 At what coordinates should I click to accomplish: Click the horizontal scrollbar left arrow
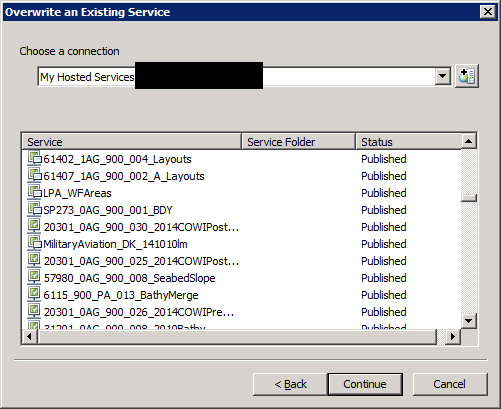[29, 337]
